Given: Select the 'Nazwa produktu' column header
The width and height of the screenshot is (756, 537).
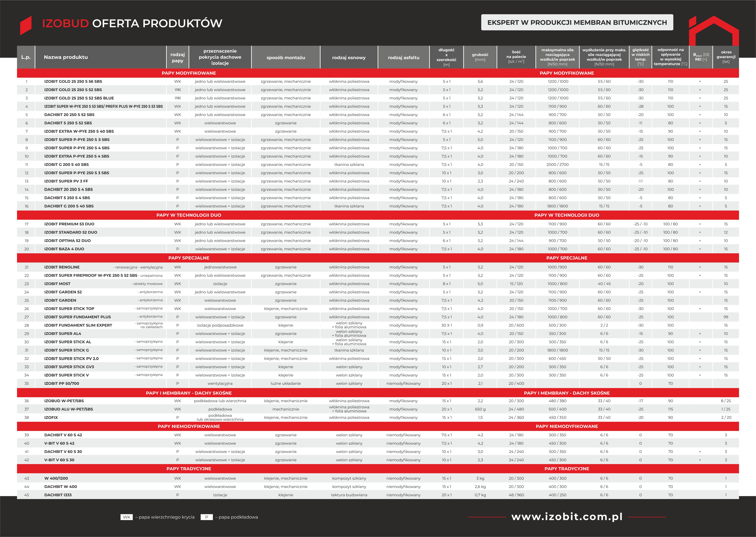Looking at the screenshot, I should coord(66,57).
